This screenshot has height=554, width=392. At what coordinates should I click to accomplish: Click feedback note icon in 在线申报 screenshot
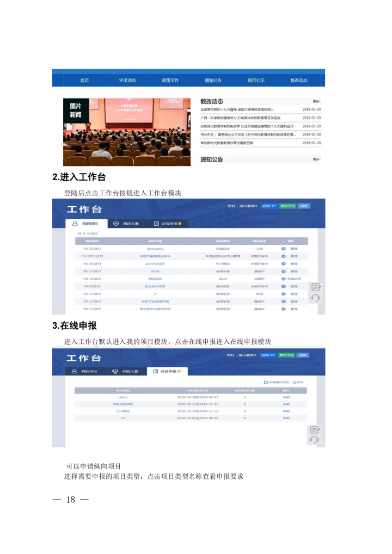(x=315, y=430)
